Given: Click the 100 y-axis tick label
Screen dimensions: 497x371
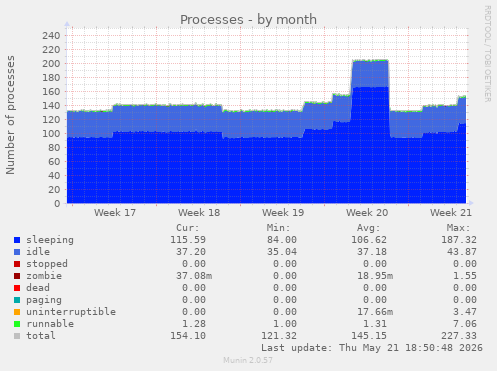Looking at the screenshot, I should [x=51, y=134].
